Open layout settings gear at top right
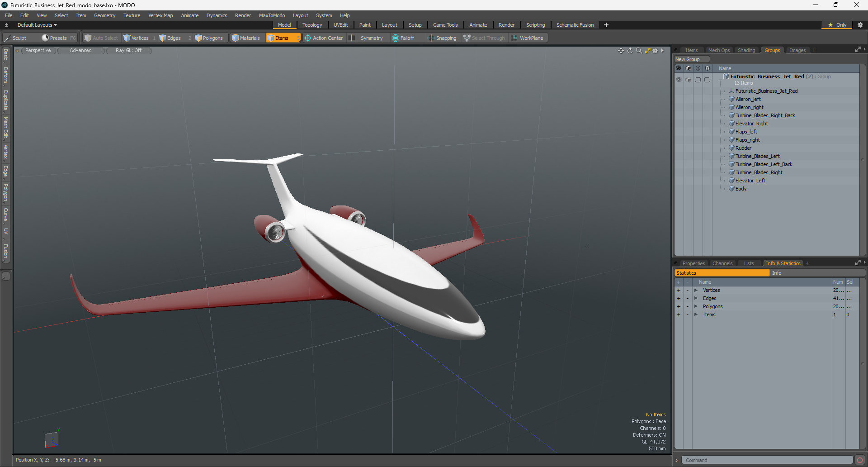Image resolution: width=868 pixels, height=467 pixels. coord(860,25)
